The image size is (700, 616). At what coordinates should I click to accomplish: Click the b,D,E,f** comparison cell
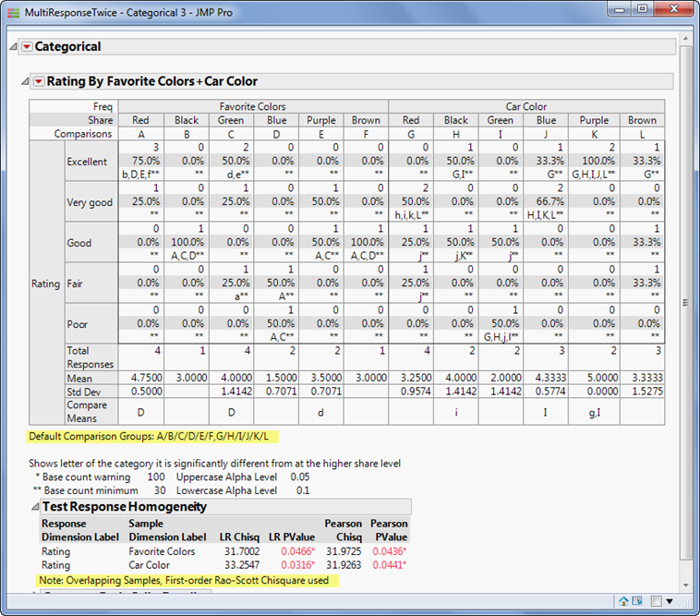140,174
